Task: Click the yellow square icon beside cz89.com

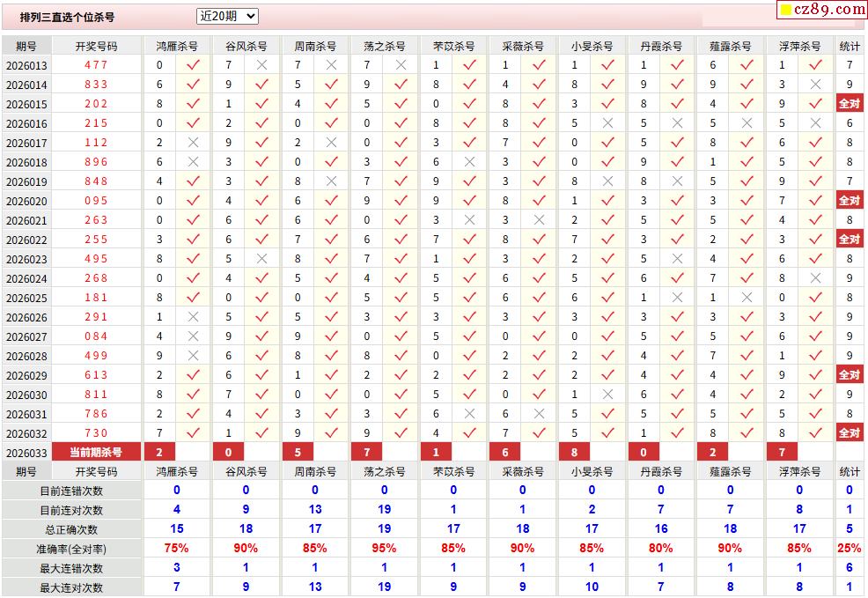Action: click(x=785, y=11)
